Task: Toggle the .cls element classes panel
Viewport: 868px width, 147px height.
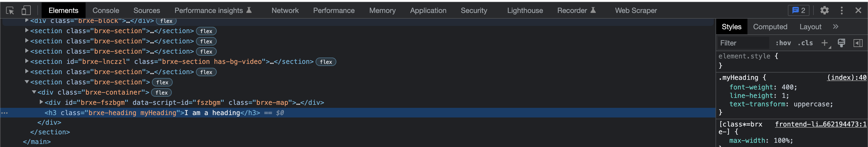Action: tap(805, 43)
